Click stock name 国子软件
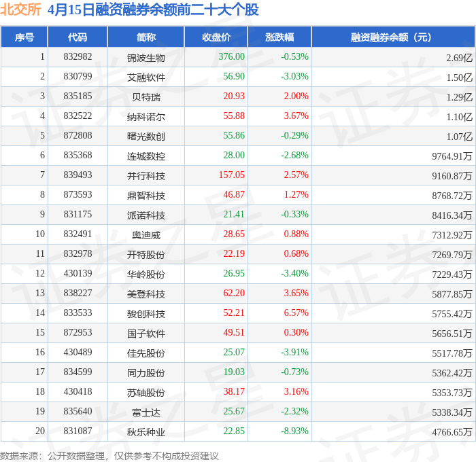This screenshot has width=476, height=462. tap(146, 334)
